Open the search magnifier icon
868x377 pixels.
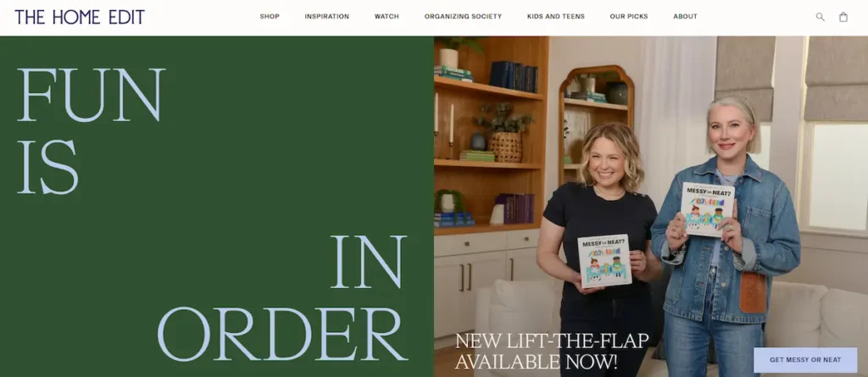coord(820,17)
